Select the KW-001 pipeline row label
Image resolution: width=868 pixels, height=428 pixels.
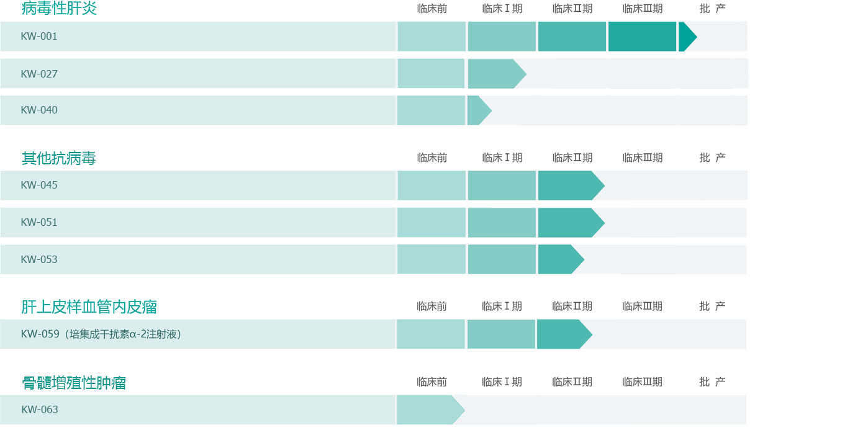tap(39, 37)
